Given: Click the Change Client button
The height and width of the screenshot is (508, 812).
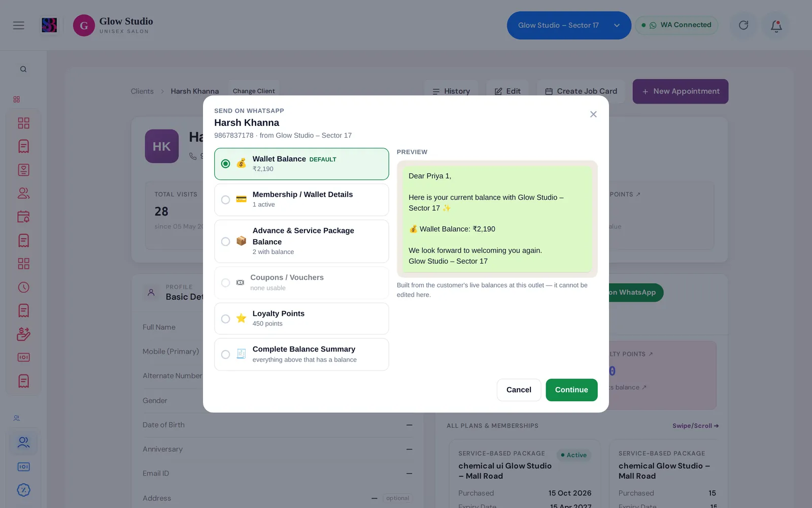Looking at the screenshot, I should click(254, 91).
